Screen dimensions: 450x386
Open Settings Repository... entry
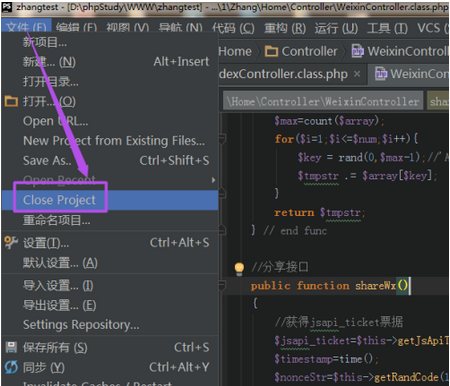tap(110, 325)
